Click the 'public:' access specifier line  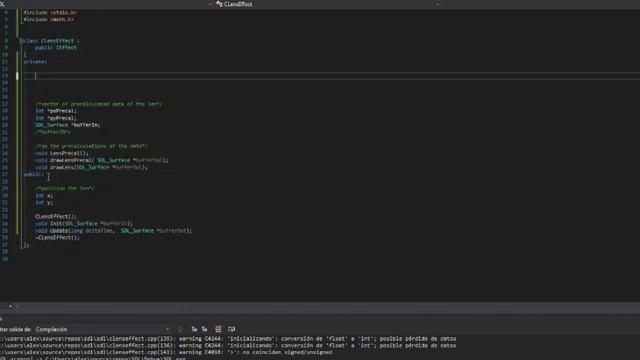pos(33,175)
